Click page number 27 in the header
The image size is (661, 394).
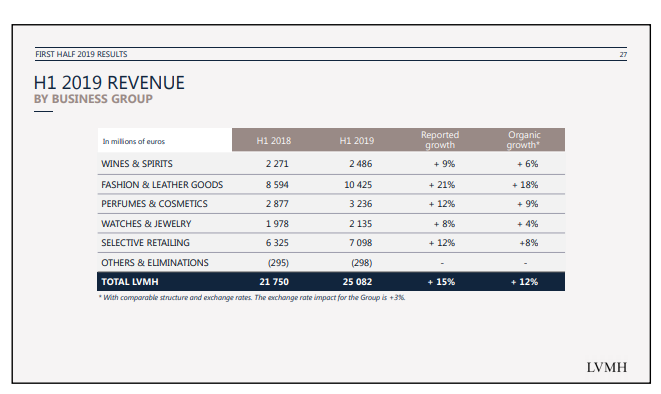(x=623, y=54)
